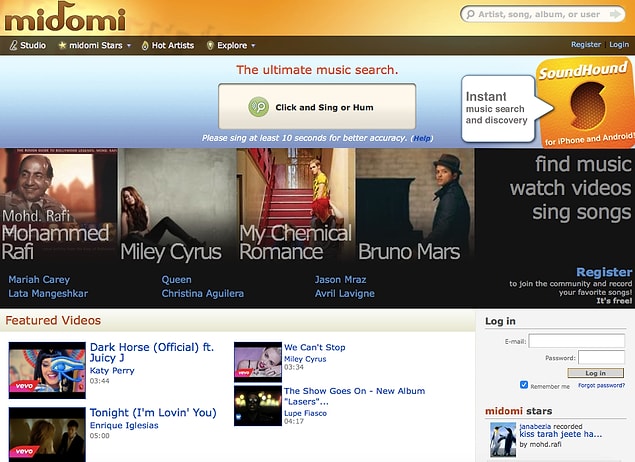Click the green sing-search icon
The width and height of the screenshot is (635, 462).
(258, 107)
